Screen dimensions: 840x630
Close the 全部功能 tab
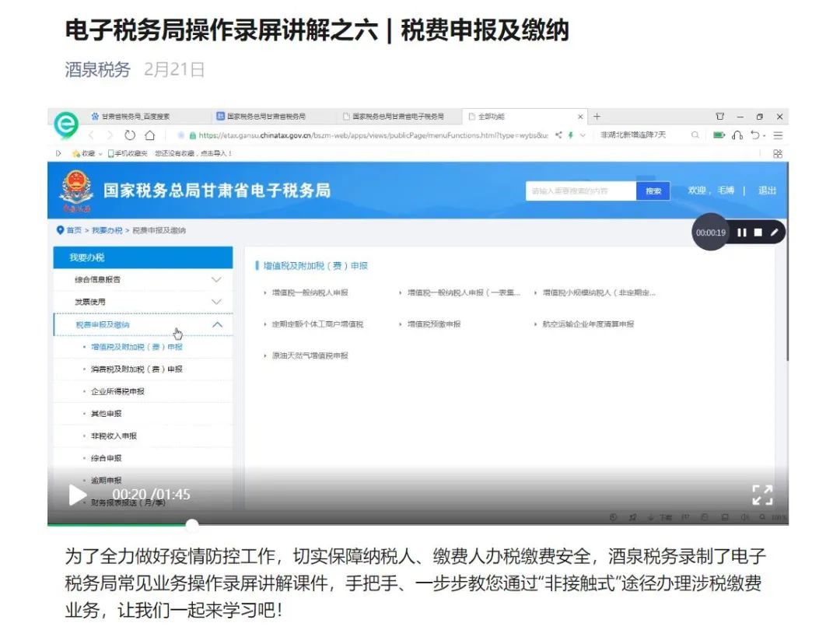point(580,116)
